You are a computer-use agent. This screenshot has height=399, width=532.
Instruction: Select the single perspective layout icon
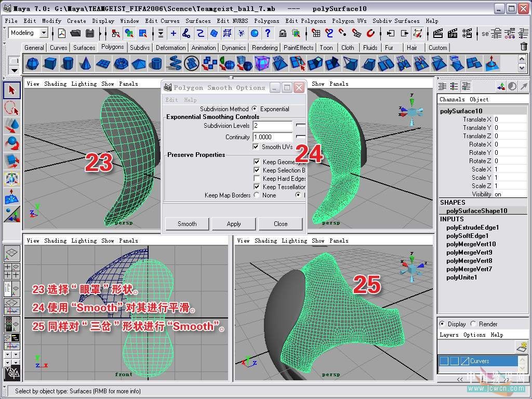point(12,254)
